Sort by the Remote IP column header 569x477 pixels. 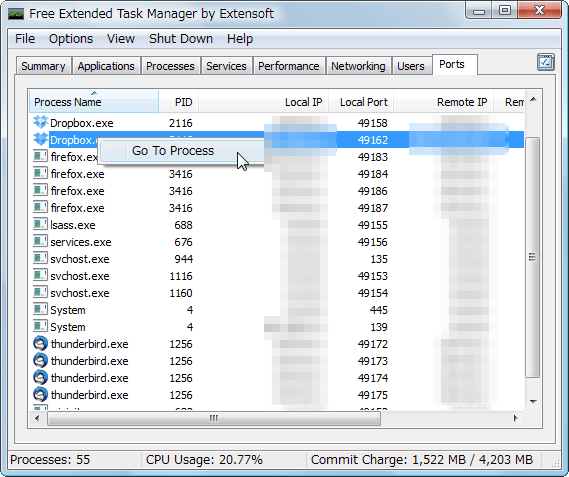[443, 102]
